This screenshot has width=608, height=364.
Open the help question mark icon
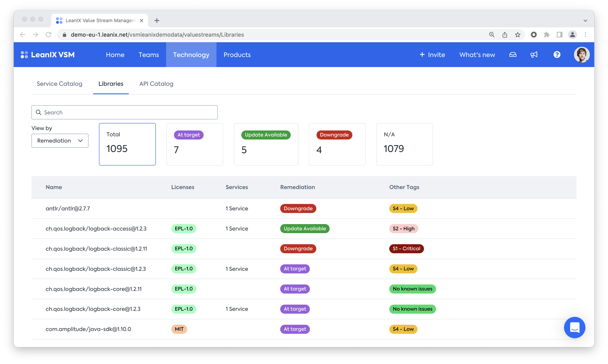(x=557, y=55)
